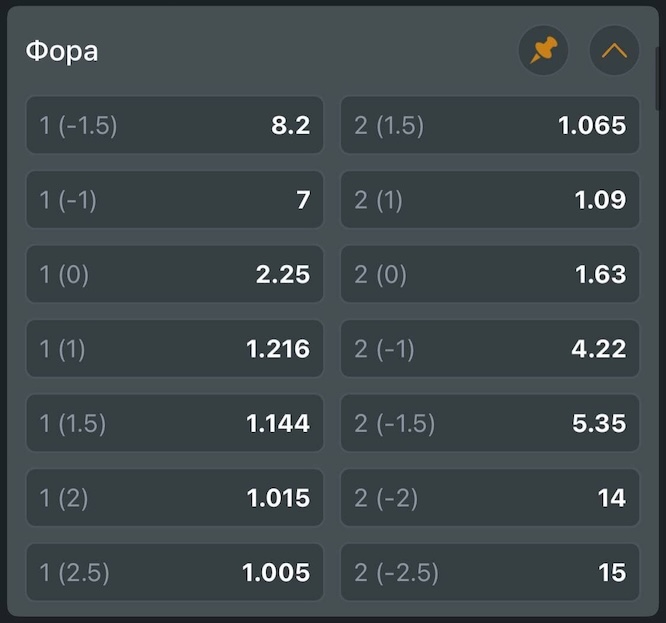
Task: Select handicap 1 (-1.5) at odds 8.2
Action: 175,125
